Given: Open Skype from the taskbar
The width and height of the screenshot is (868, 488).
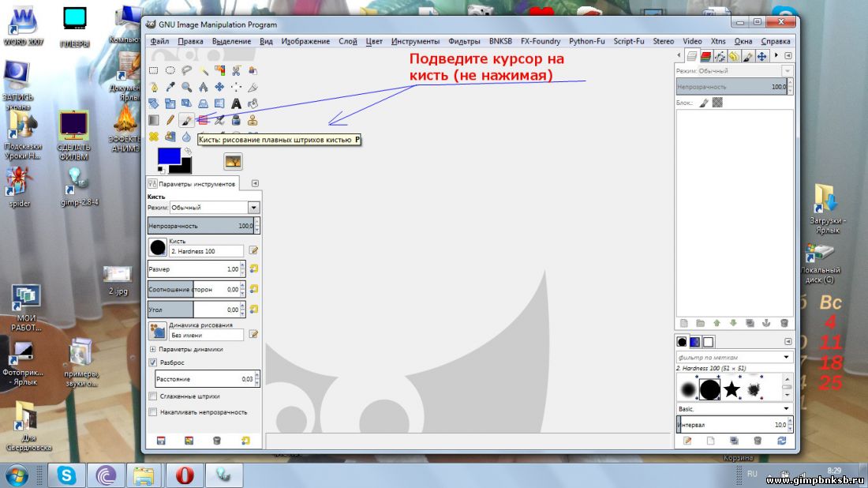Looking at the screenshot, I should point(66,475).
